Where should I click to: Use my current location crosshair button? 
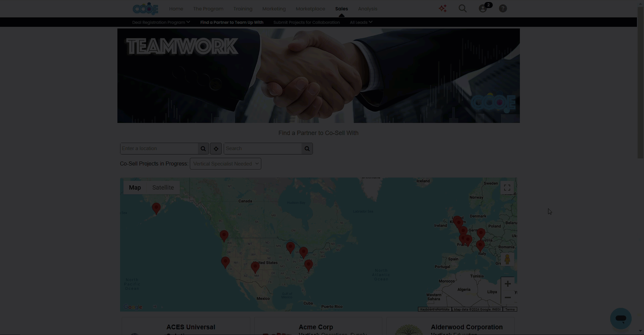[216, 149]
